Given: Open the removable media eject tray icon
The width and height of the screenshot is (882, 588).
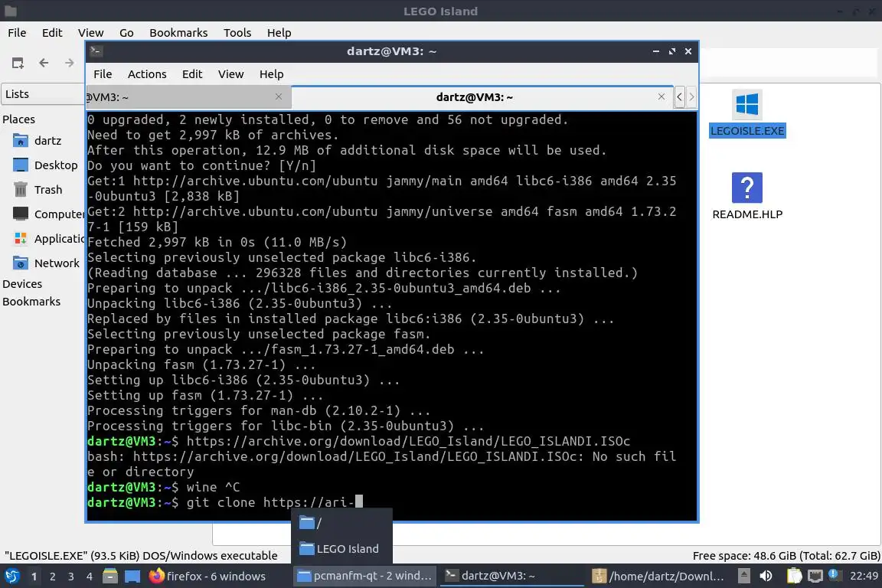Looking at the screenshot, I should click(x=743, y=577).
